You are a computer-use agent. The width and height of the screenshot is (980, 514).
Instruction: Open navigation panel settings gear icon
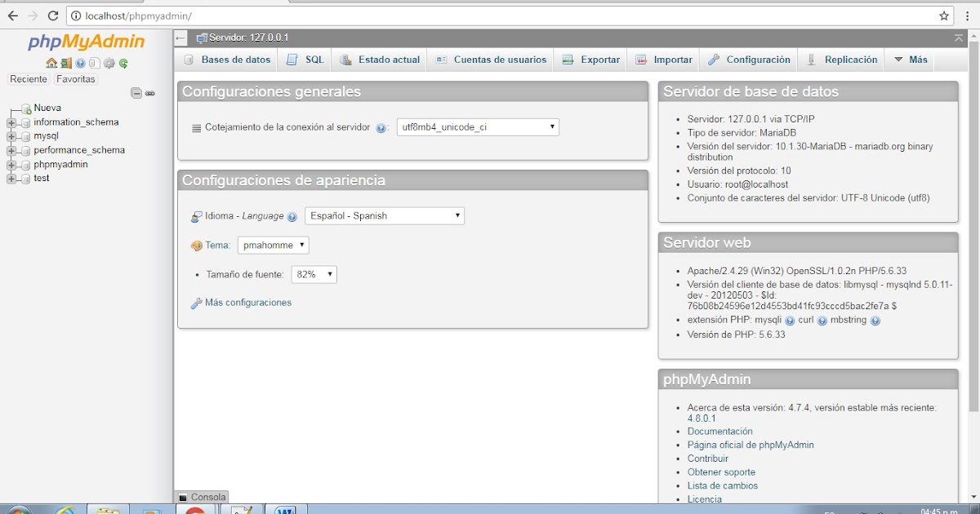pyautogui.click(x=109, y=64)
